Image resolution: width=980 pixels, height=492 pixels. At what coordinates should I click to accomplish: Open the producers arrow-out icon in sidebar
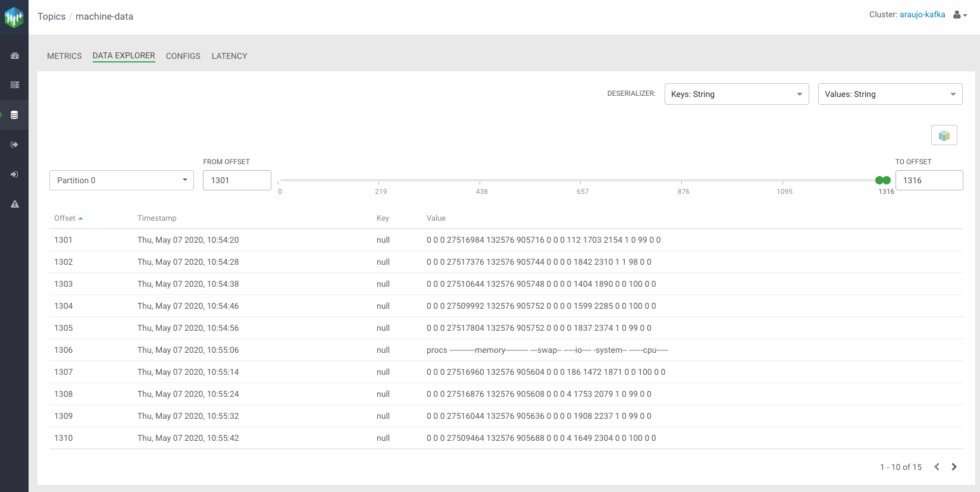[x=15, y=145]
